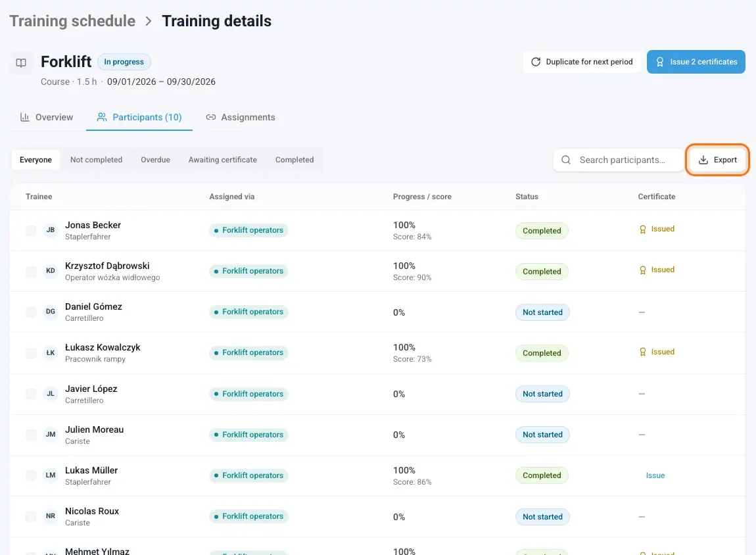
Task: Click the LM avatar for Lukas Müller
Action: click(x=51, y=475)
